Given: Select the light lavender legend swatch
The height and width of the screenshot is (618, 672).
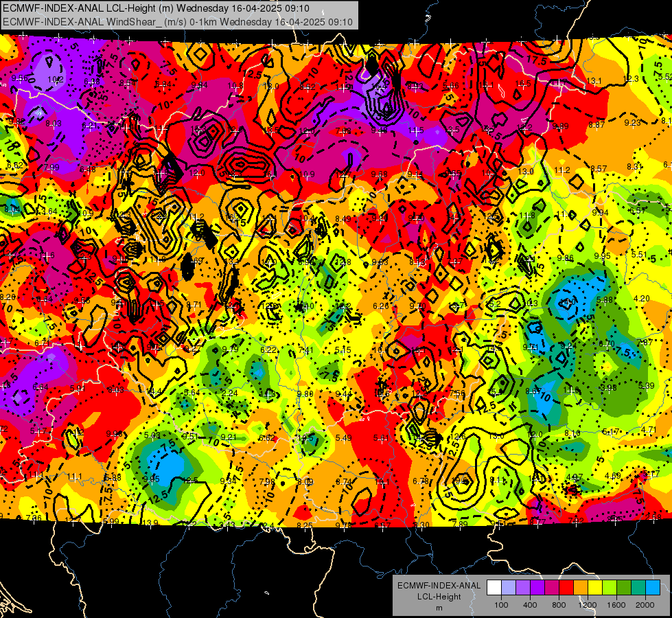Looking at the screenshot, I should [509, 588].
